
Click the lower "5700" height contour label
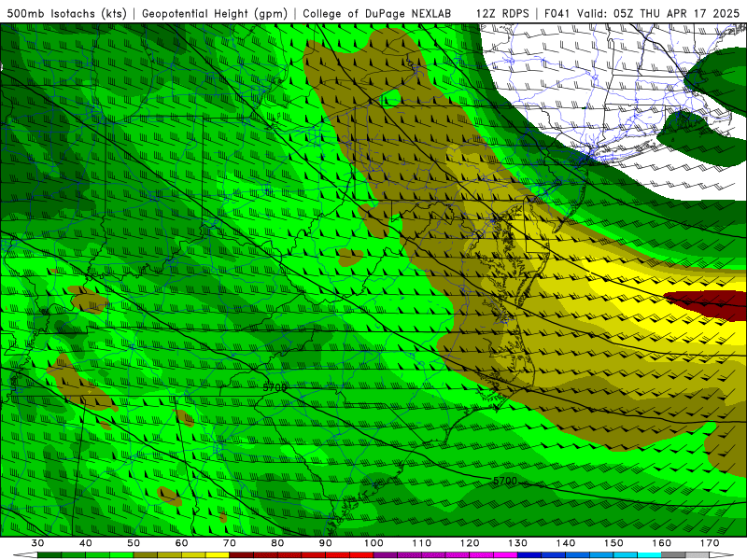505,481
